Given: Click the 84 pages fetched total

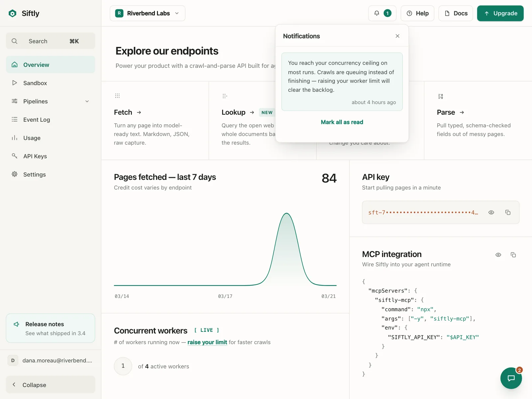Looking at the screenshot, I should click(329, 178).
